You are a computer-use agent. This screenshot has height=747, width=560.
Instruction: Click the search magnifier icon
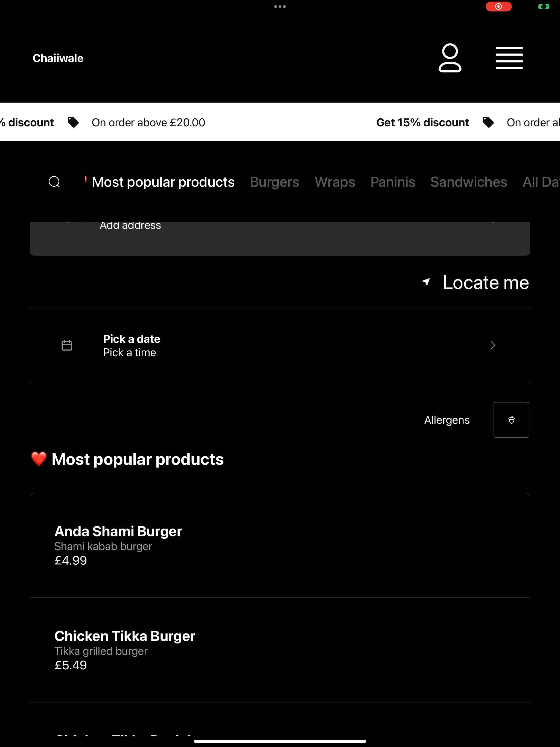54,182
